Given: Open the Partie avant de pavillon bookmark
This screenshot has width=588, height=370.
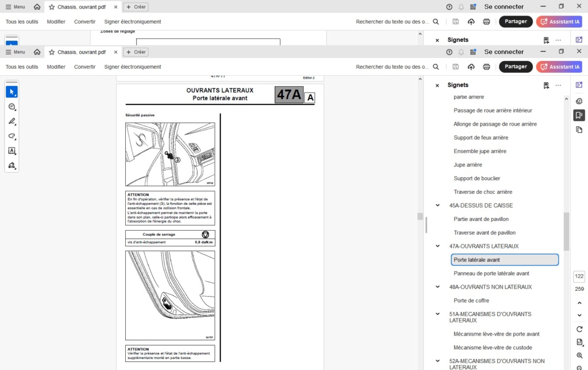Looking at the screenshot, I should click(481, 219).
